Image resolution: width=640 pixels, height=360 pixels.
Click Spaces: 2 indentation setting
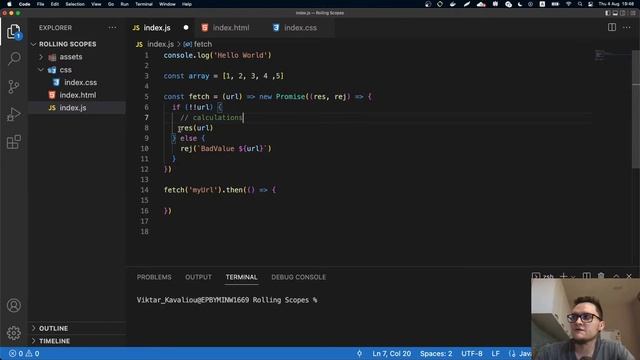[x=436, y=353]
